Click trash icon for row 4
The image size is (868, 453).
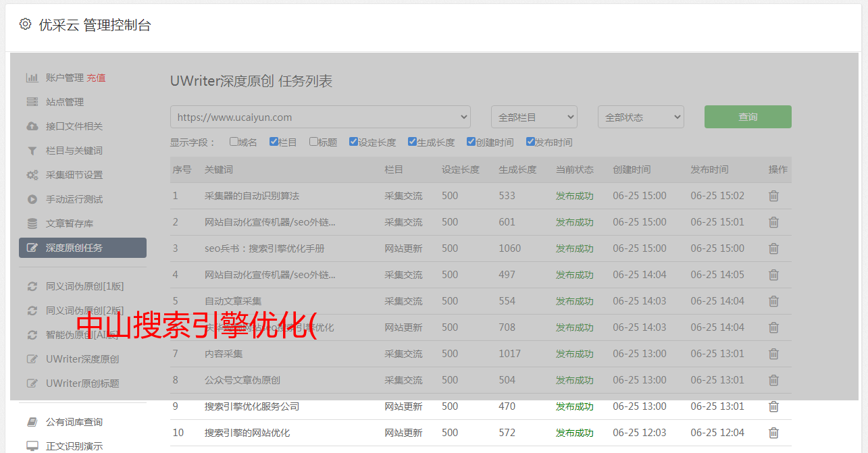point(774,275)
